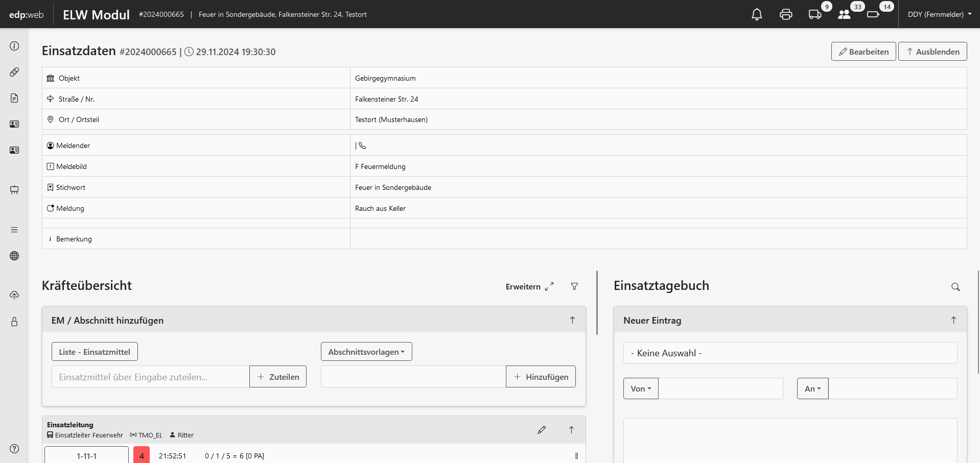
Task: Click the Rauch aus Keller message
Action: tap(380, 208)
